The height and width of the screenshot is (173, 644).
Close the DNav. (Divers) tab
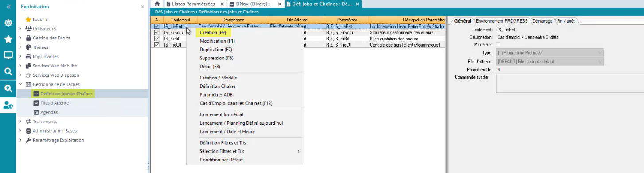click(280, 4)
